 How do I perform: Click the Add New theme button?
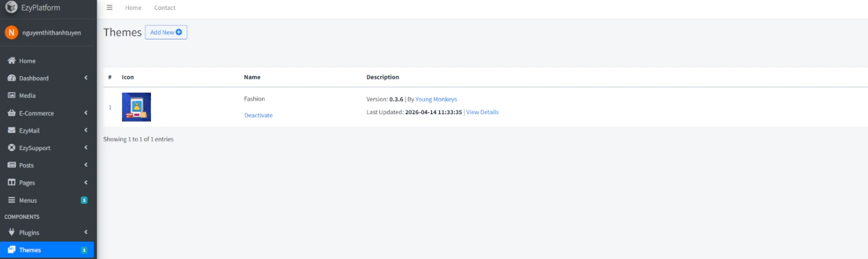click(166, 32)
